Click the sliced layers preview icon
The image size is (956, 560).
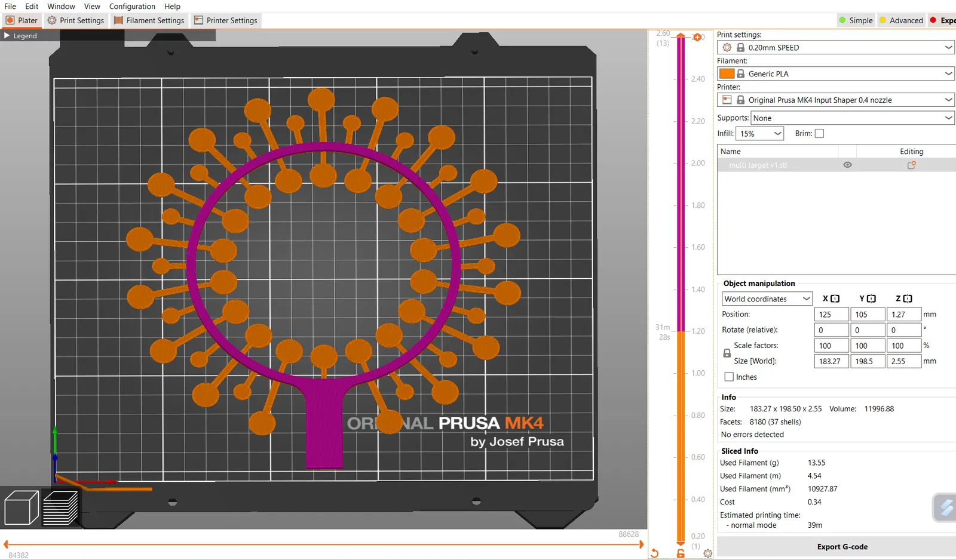[60, 507]
